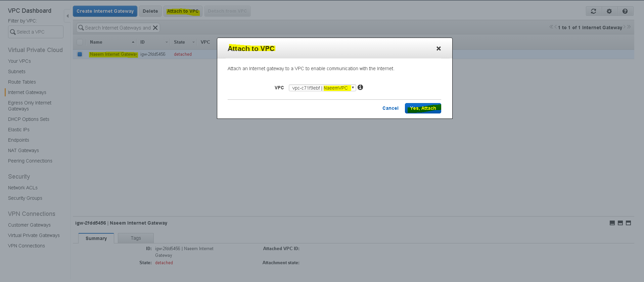This screenshot has width=644, height=282.
Task: Click the info icon beside VPC dropdown
Action: [360, 87]
